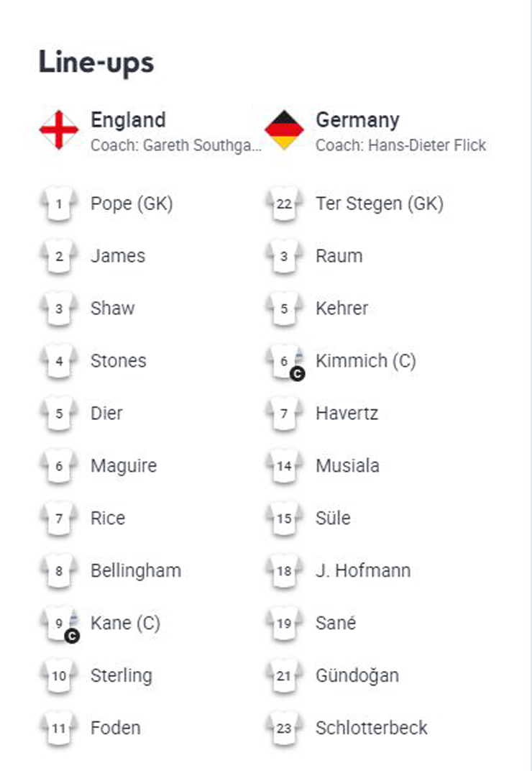The width and height of the screenshot is (532, 771).
Task: Click Schlotterbeck's number 23 jersey icon
Action: pos(284,729)
